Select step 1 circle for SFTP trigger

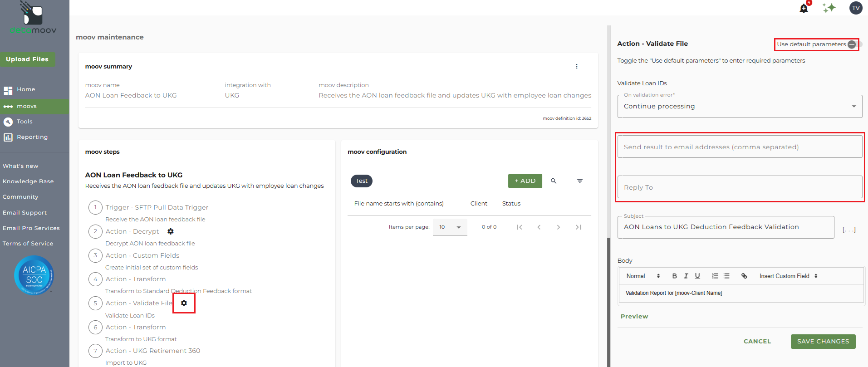[x=95, y=207]
